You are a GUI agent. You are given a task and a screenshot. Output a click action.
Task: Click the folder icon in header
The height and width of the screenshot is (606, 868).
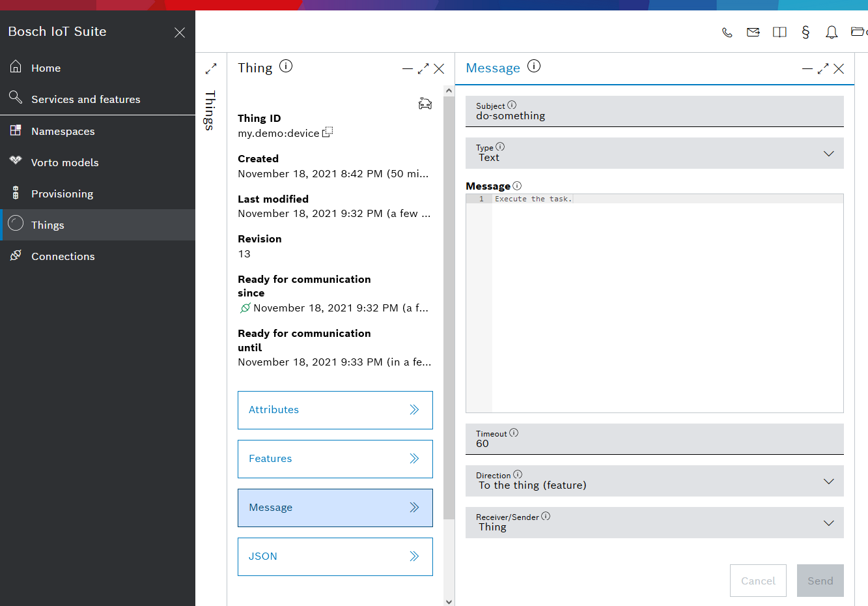pyautogui.click(x=858, y=31)
